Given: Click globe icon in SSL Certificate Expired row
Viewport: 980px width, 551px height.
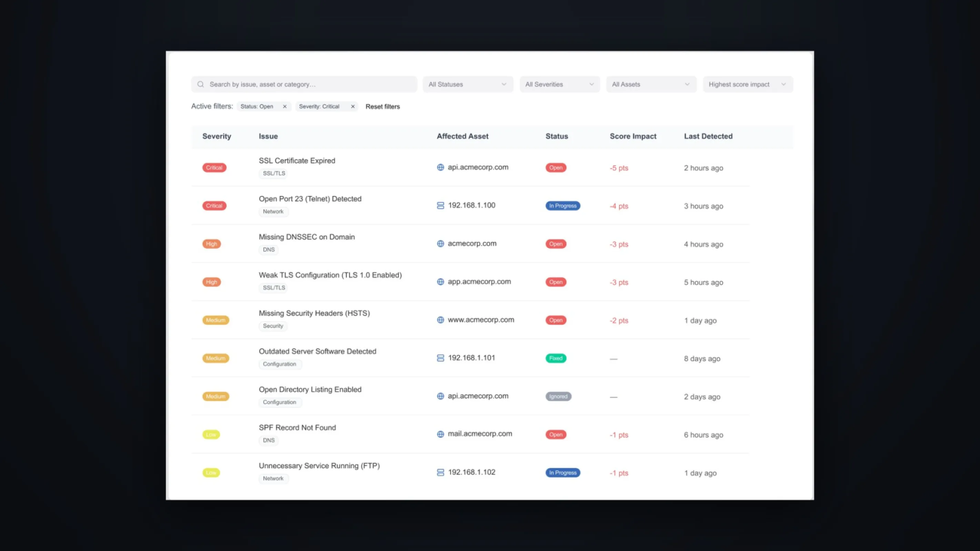Looking at the screenshot, I should click(440, 167).
